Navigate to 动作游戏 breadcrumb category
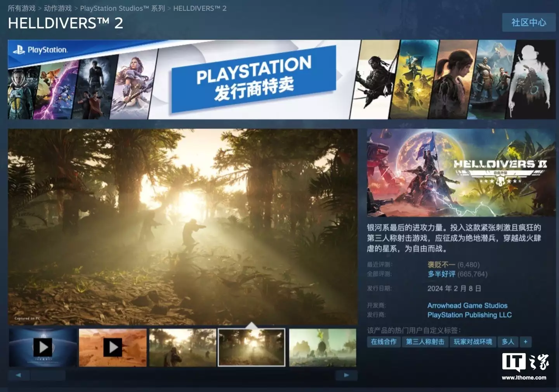This screenshot has width=559, height=392. [x=58, y=8]
